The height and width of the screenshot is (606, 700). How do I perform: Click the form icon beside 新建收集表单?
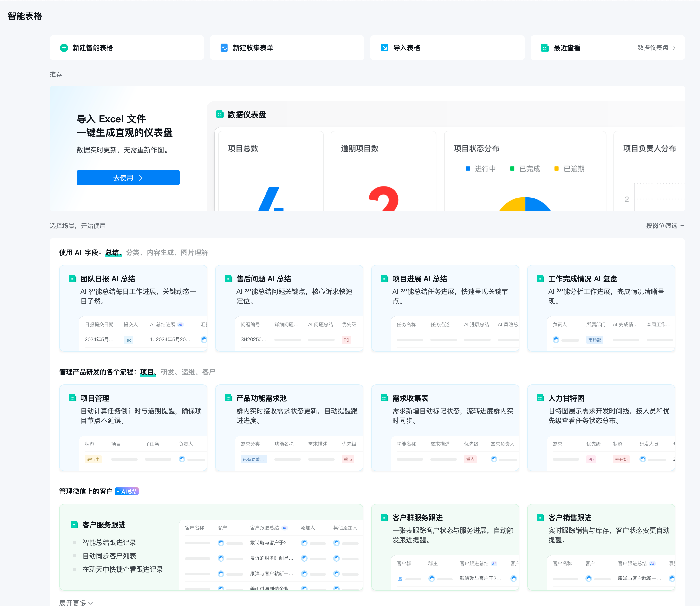click(224, 48)
